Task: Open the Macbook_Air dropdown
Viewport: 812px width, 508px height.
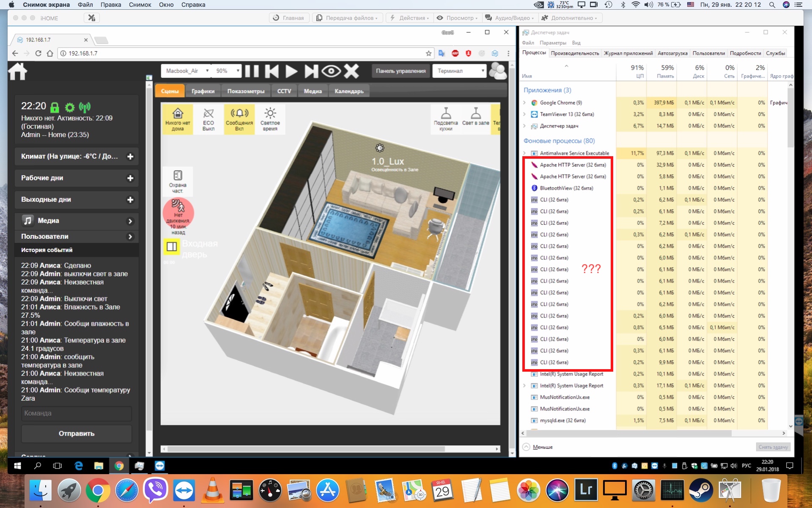Action: tap(186, 71)
